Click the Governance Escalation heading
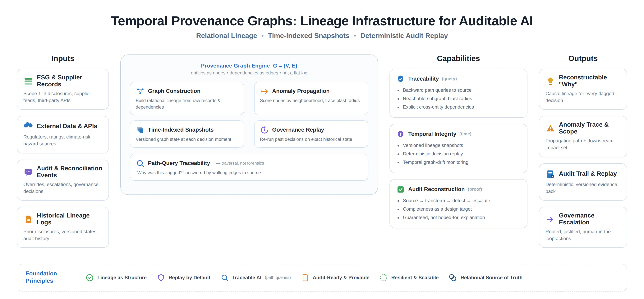 coord(577,219)
